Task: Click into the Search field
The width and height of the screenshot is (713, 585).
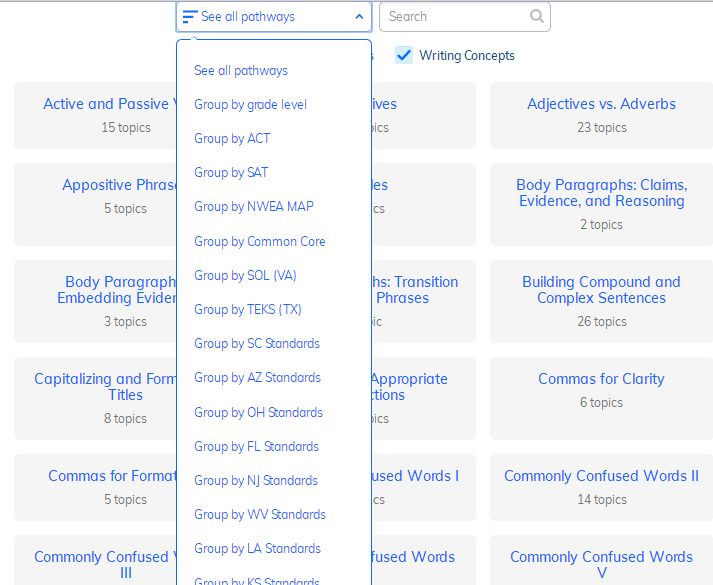Action: 455,16
